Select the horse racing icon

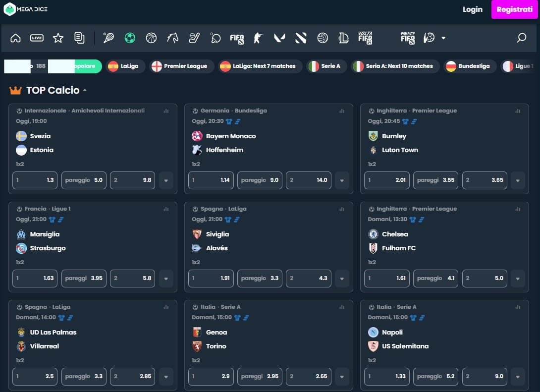173,38
